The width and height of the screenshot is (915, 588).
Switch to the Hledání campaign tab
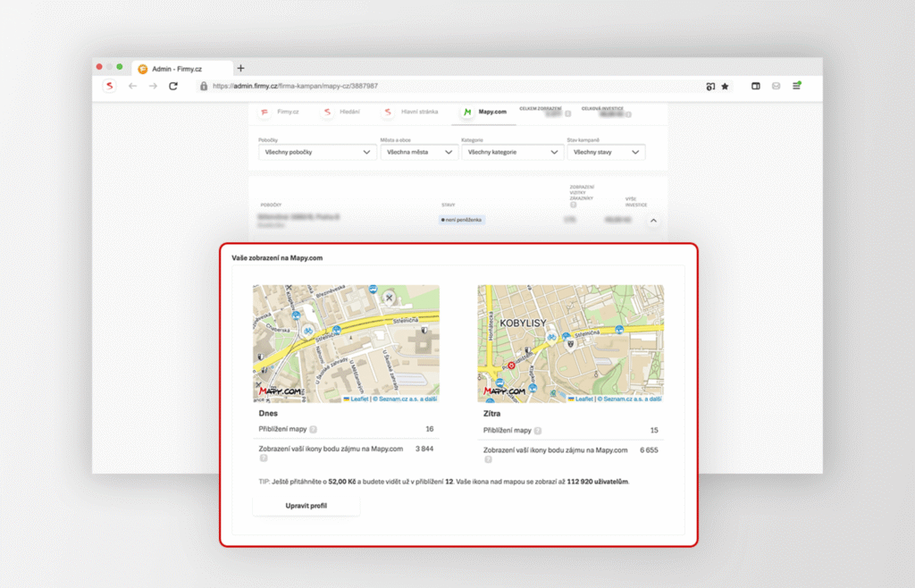342,112
